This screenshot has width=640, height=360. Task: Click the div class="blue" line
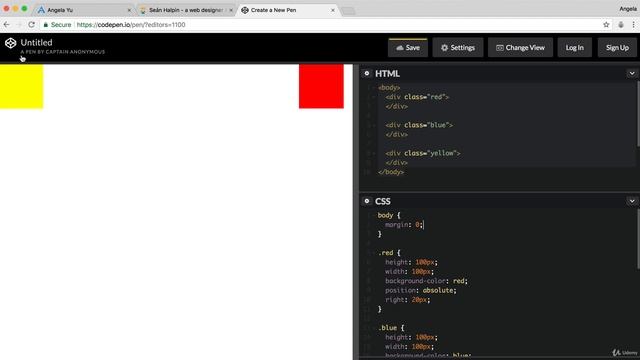click(x=419, y=125)
